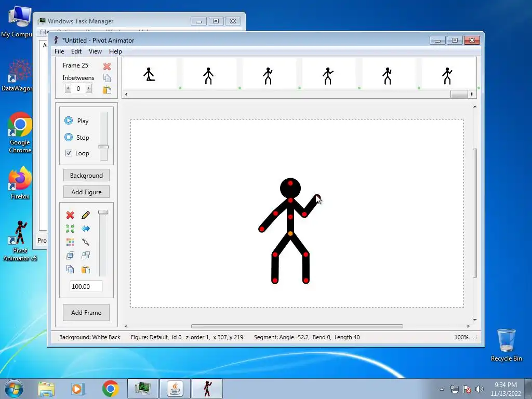Click canvas vertical scrollbar down arrow
532x399 pixels.
coord(475,320)
